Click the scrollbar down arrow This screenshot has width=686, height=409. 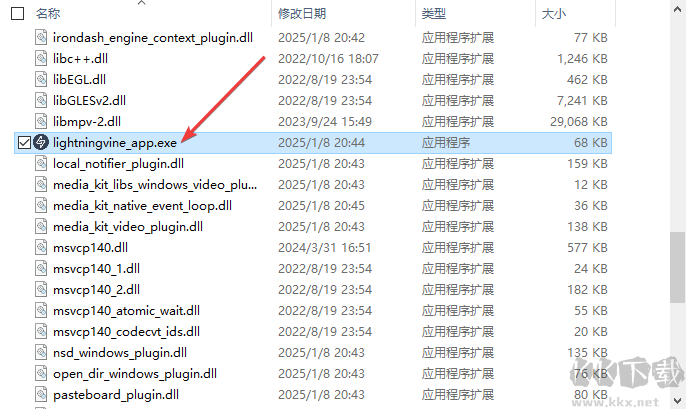click(x=678, y=400)
